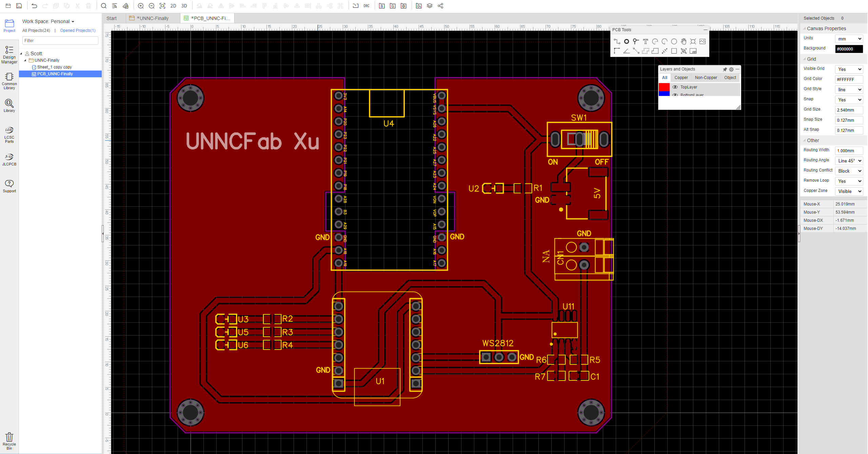The width and height of the screenshot is (868, 454).
Task: Select the Pad tool in PCB Tools
Action: pyautogui.click(x=627, y=41)
